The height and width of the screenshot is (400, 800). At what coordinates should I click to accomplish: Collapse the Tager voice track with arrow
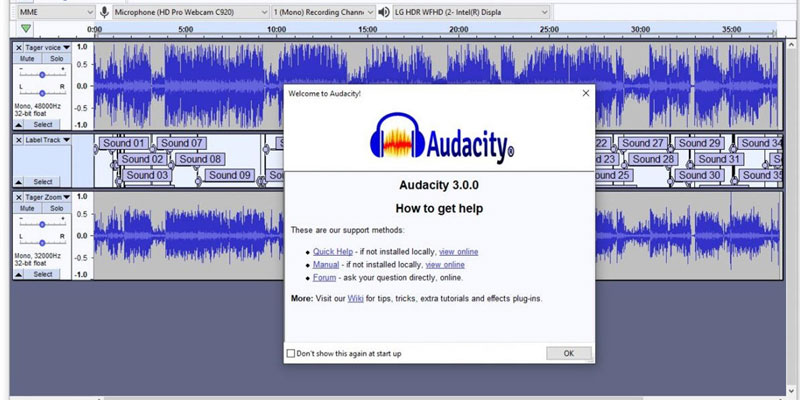click(x=18, y=124)
